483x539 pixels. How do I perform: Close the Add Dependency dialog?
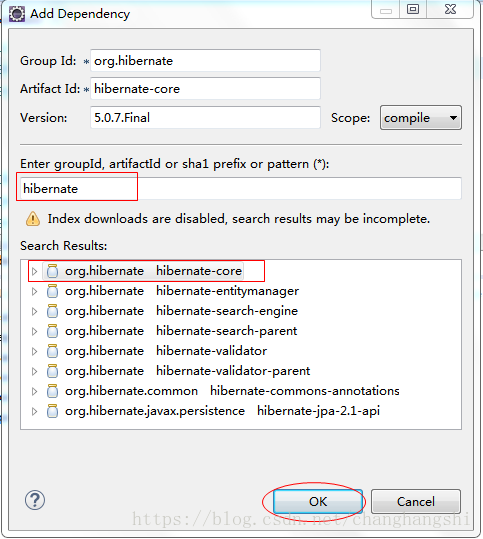coord(450,9)
